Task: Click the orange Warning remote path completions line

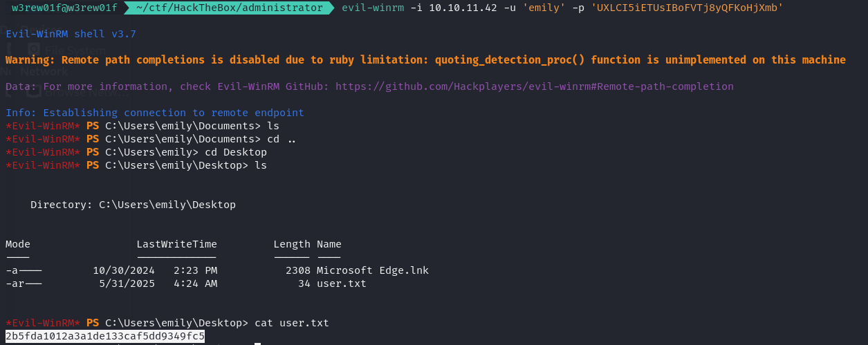Action: pyautogui.click(x=425, y=60)
